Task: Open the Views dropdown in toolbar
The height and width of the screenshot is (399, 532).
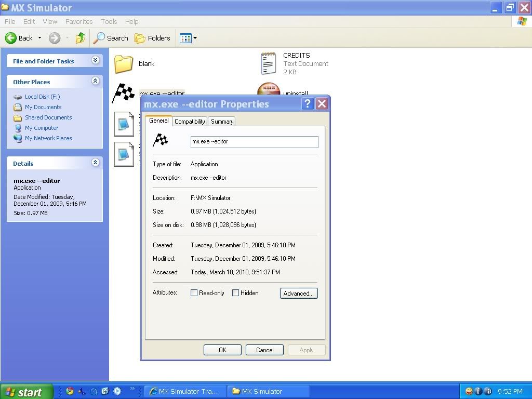Action: 188,38
